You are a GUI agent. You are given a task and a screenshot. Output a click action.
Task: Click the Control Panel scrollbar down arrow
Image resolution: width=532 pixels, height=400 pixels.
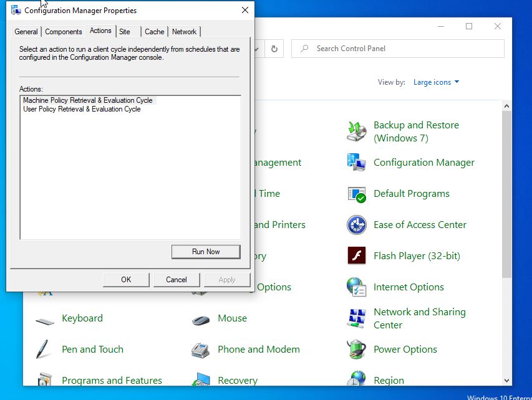point(506,381)
